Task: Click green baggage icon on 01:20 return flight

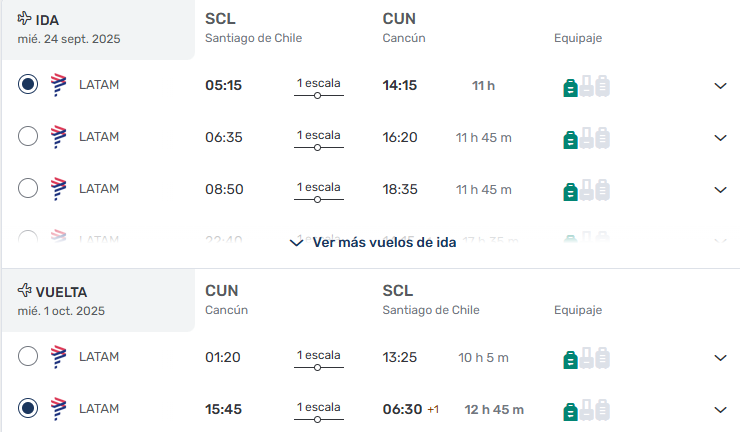Action: 570,360
